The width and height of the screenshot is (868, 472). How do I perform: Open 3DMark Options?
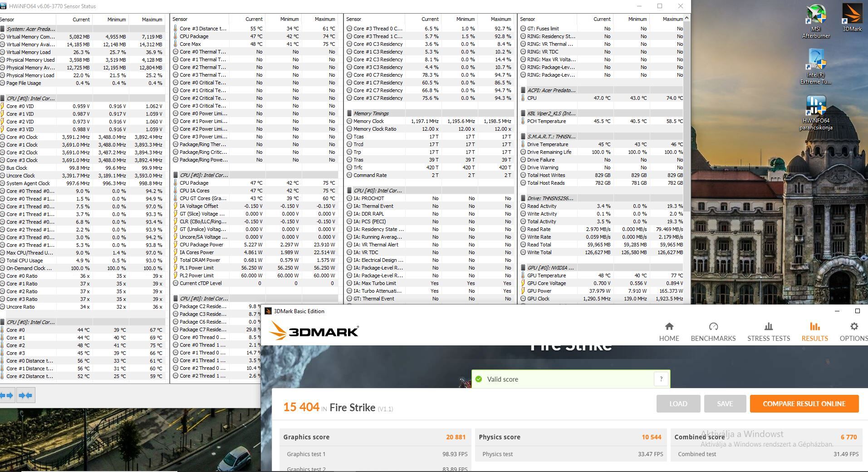(x=853, y=332)
